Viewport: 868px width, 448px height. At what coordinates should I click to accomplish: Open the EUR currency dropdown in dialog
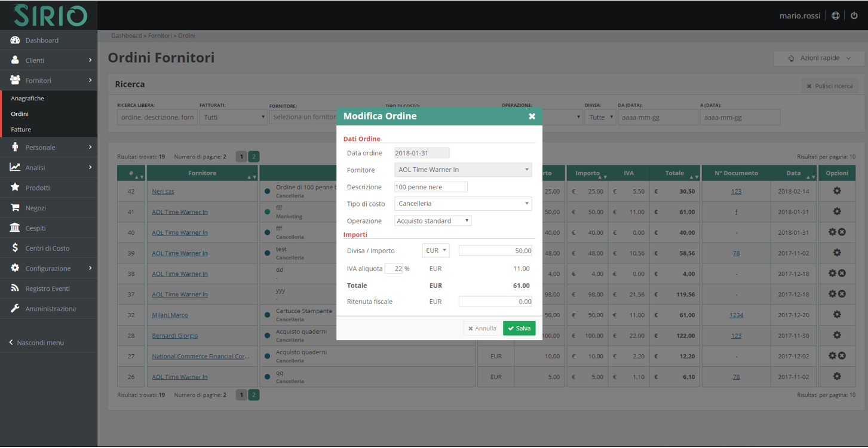coord(435,251)
